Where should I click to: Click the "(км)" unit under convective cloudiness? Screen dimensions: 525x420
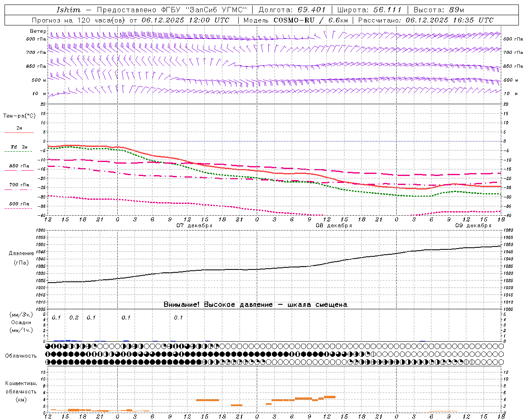point(21,399)
